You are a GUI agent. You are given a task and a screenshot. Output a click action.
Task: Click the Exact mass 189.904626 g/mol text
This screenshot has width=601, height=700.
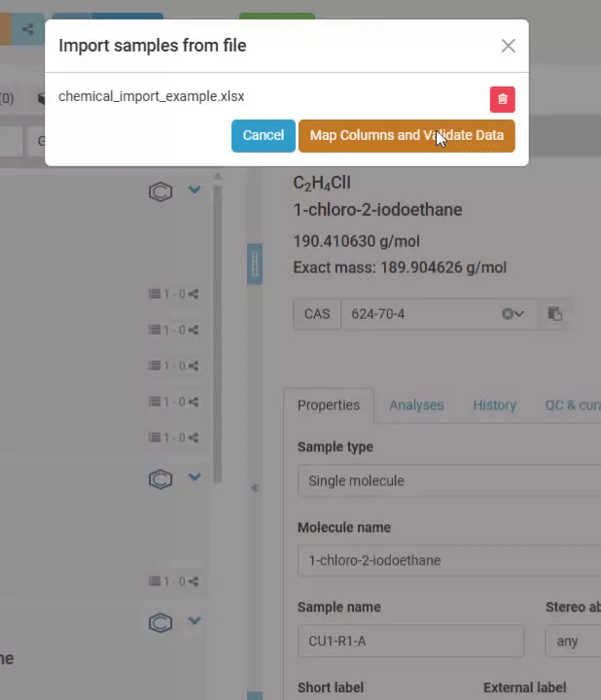click(x=400, y=267)
